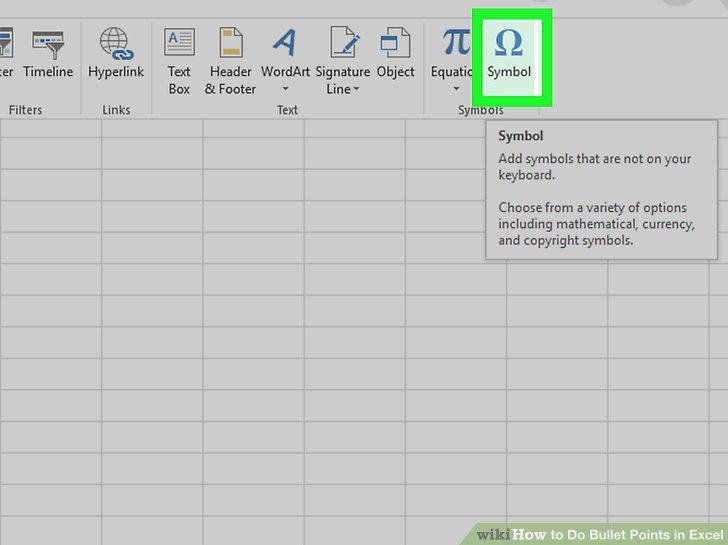Add a Hyperlink to the cell
Image resolution: width=728 pixels, height=545 pixels.
pyautogui.click(x=116, y=53)
